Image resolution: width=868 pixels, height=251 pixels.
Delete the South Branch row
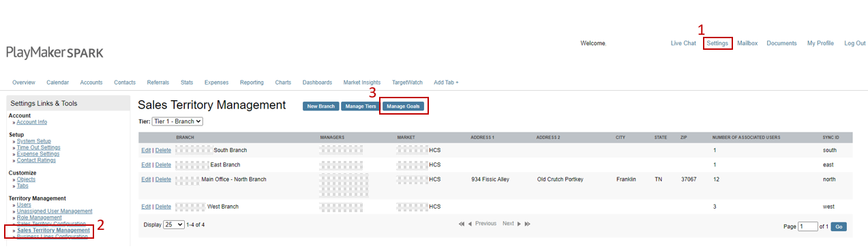coord(163,150)
